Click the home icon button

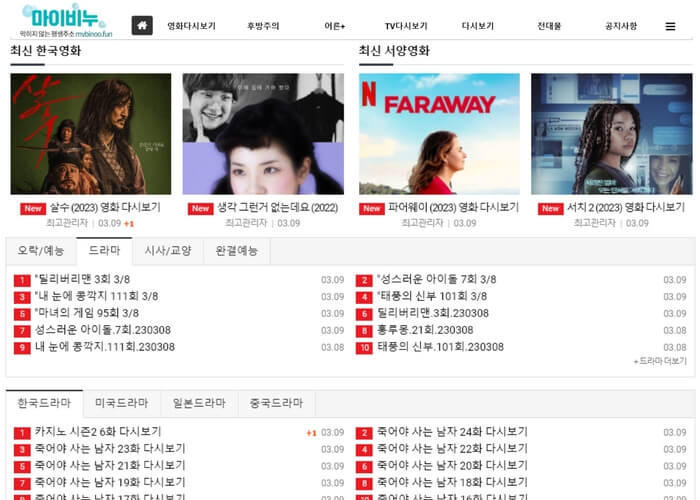pos(142,25)
